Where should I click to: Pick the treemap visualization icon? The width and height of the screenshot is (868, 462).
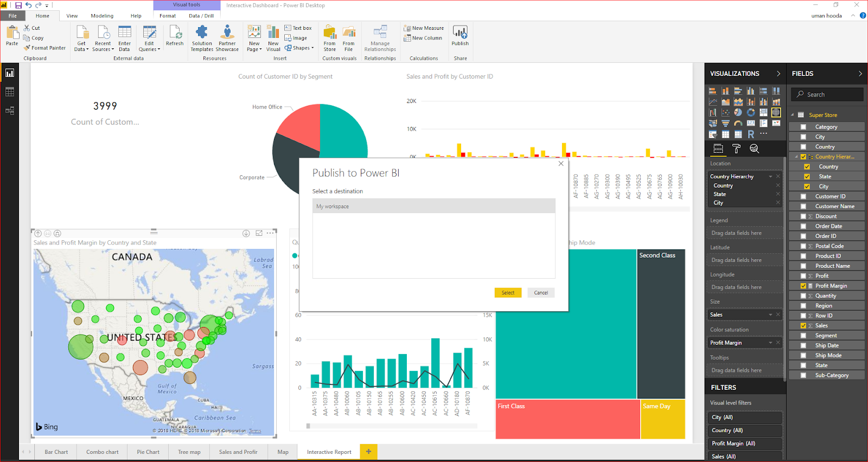[x=763, y=112]
